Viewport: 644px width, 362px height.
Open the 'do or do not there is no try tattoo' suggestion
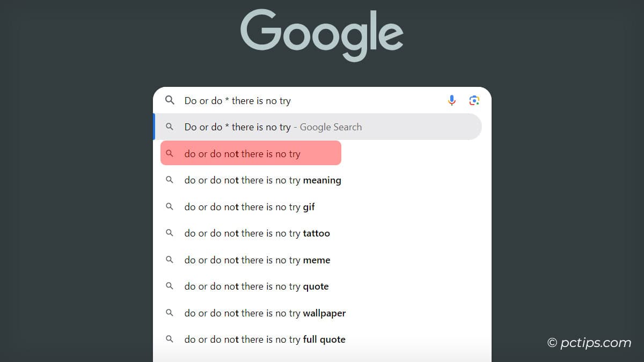pyautogui.click(x=257, y=233)
